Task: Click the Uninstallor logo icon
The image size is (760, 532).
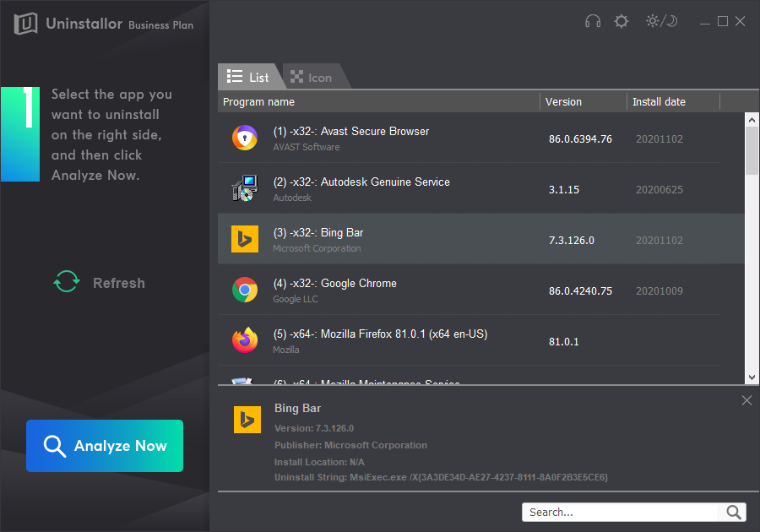Action: (25, 24)
